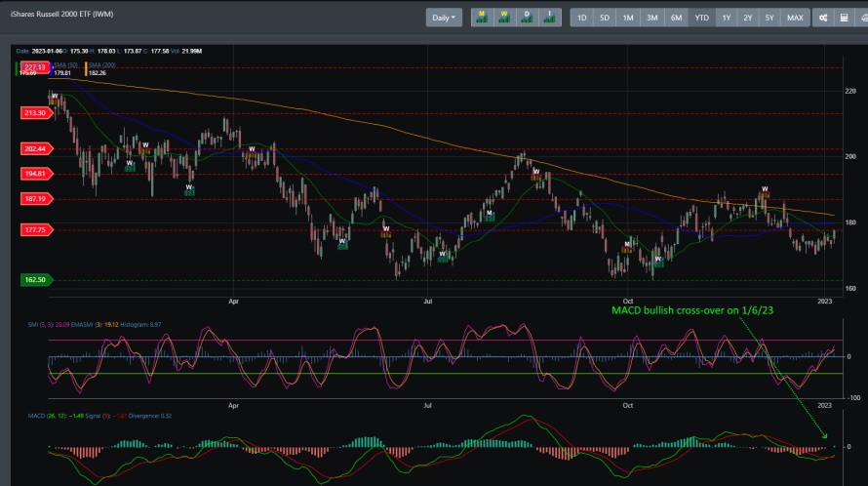Set chart range to 1M
This screenshot has height=486, width=868.
[628, 18]
